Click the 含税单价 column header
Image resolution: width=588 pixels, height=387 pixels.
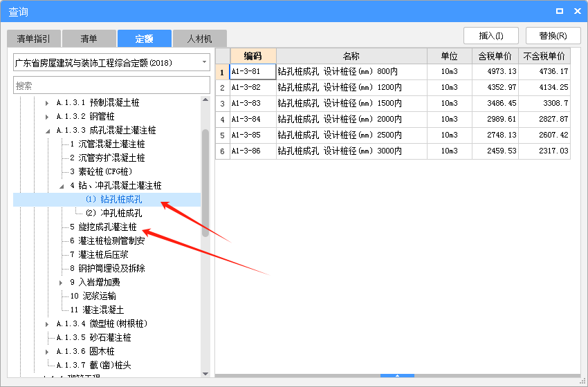[x=495, y=56]
